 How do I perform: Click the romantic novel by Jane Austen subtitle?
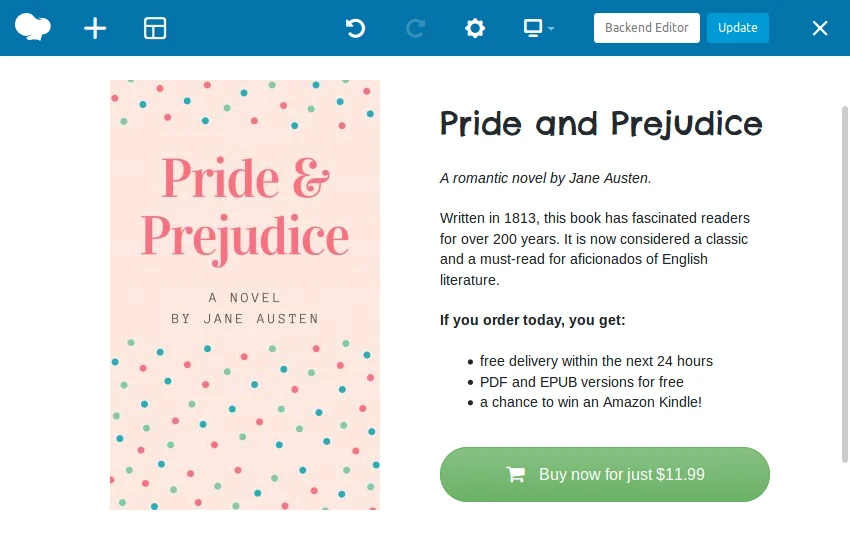545,178
